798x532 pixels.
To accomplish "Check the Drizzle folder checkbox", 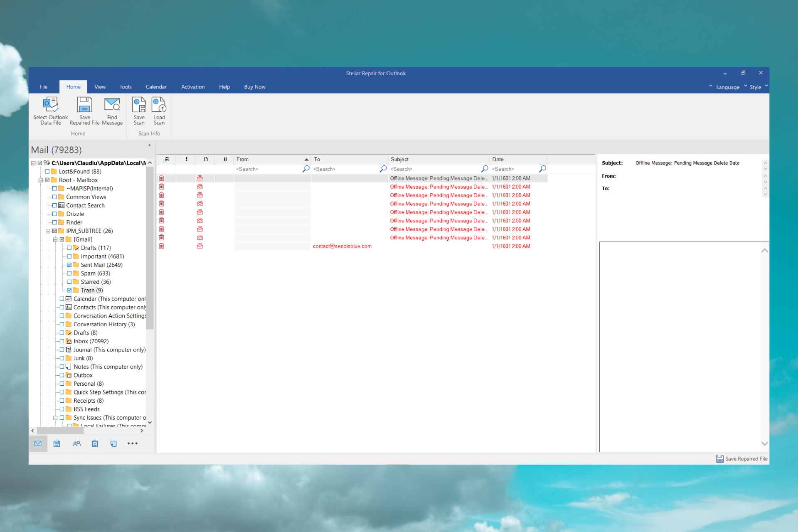I will pos(54,214).
